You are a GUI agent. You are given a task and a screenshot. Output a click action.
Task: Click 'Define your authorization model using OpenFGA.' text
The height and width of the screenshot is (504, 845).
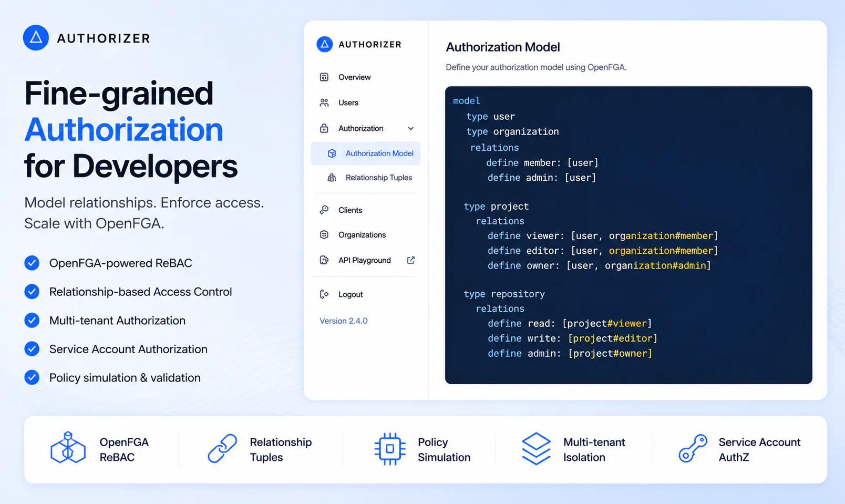(x=536, y=67)
